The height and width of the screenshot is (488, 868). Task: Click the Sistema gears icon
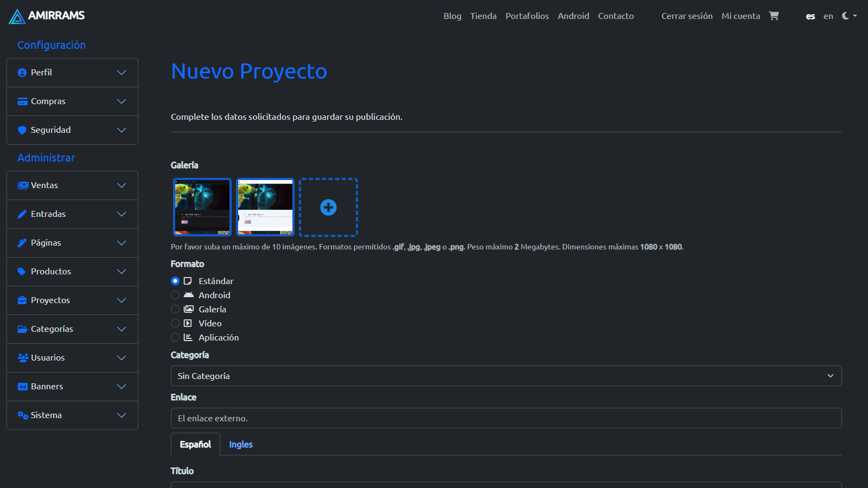(x=22, y=415)
